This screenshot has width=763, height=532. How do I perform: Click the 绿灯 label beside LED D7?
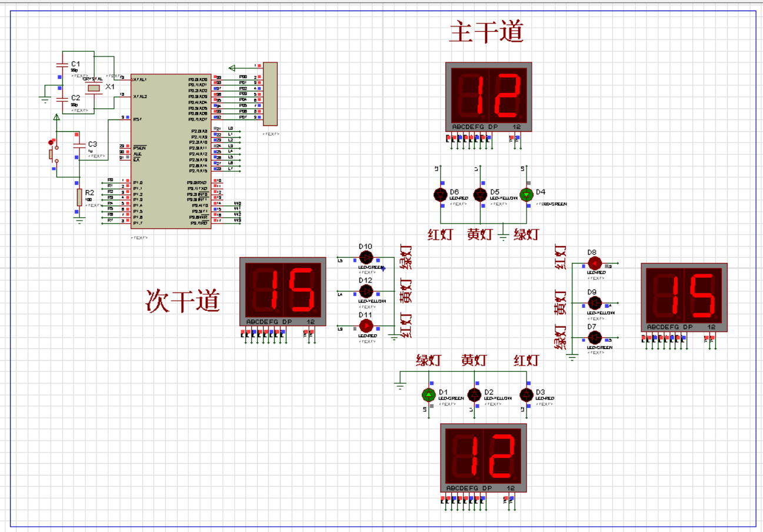[x=562, y=337]
